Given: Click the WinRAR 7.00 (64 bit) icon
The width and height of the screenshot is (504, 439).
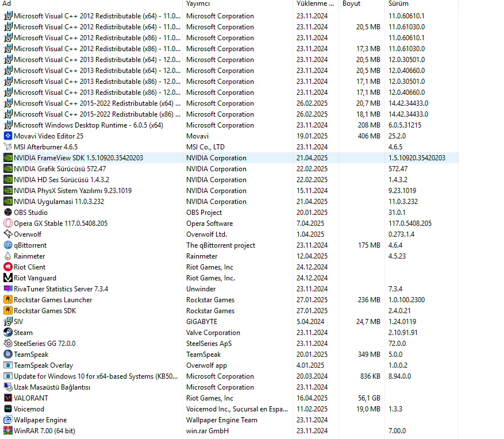Looking at the screenshot, I should click(x=7, y=431).
